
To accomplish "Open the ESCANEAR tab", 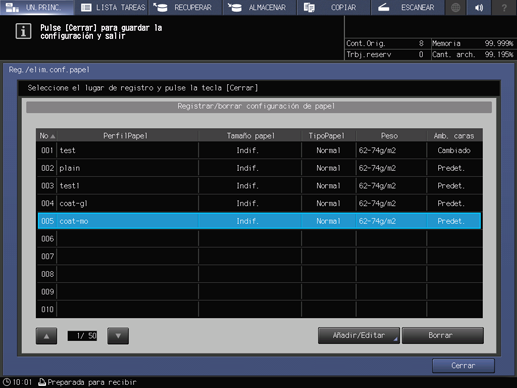I will pos(408,7).
